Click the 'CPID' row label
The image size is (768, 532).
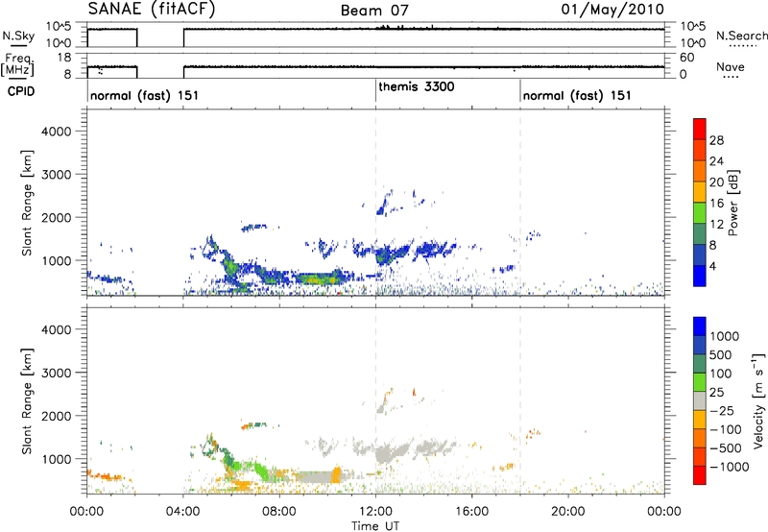click(x=21, y=91)
